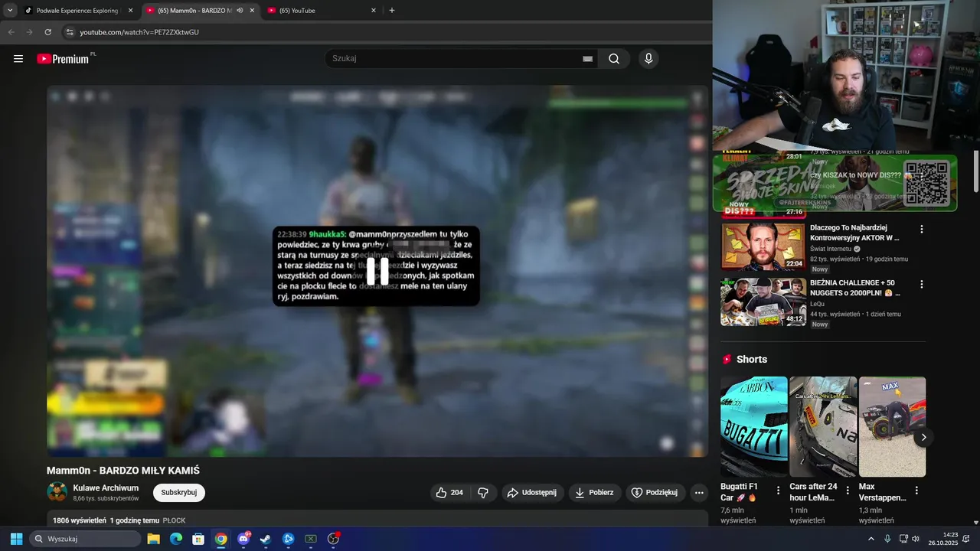This screenshot has width=980, height=551.
Task: Open options for the Cars after 24 hour short
Action: [x=848, y=491]
